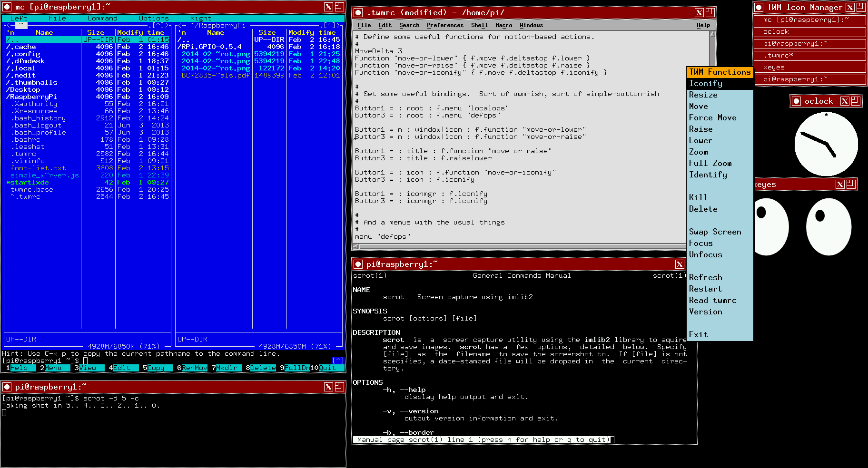The width and height of the screenshot is (868, 468).
Task: Click mc 8 Delete function key button
Action: tap(261, 368)
